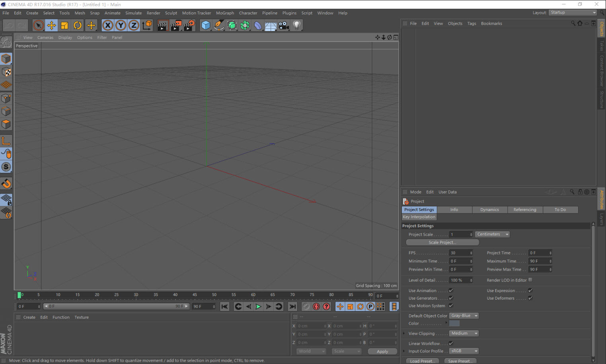The height and width of the screenshot is (364, 606).
Task: Click the Record Active Objects button
Action: (306, 306)
